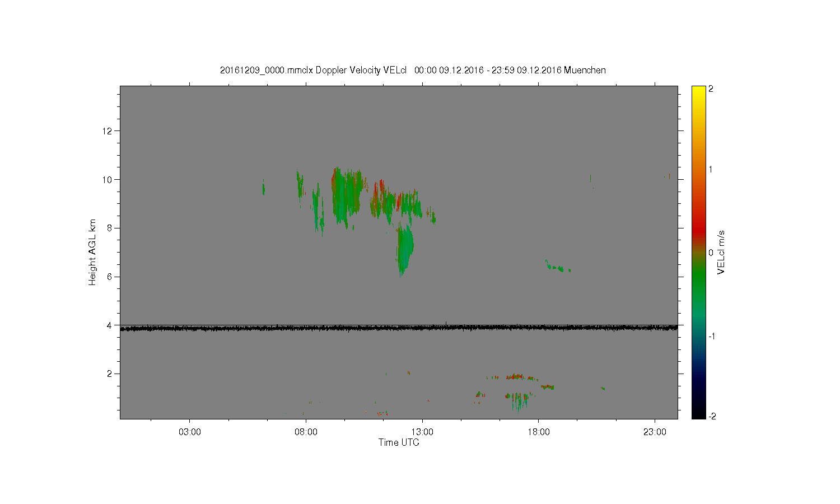Click the height tick label 10
The width and height of the screenshot is (840, 504).
(x=108, y=180)
